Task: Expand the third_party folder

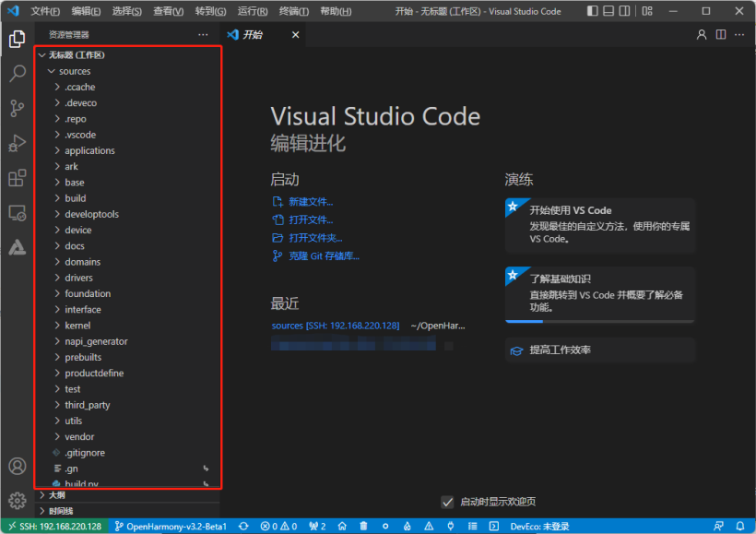Action: [x=87, y=405]
